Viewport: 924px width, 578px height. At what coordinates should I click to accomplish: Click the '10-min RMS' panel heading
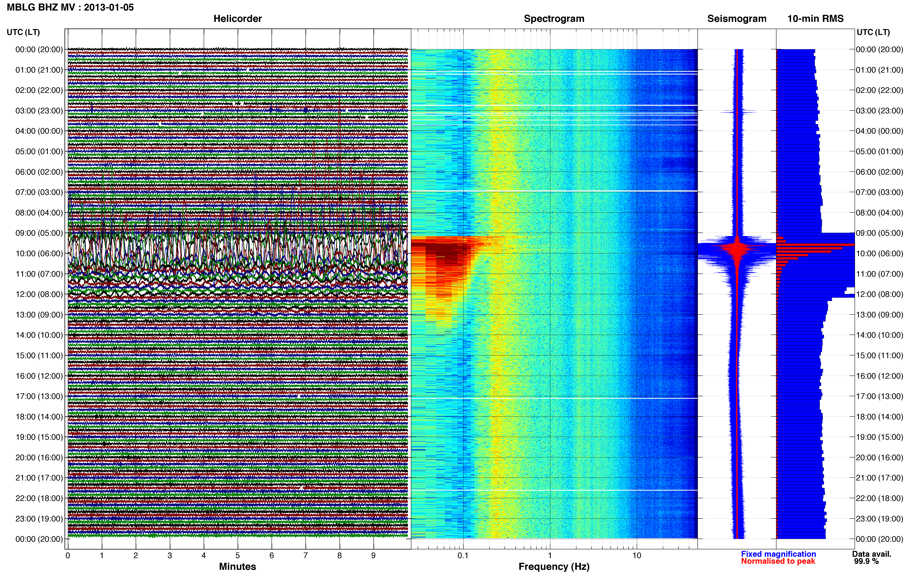[x=816, y=19]
